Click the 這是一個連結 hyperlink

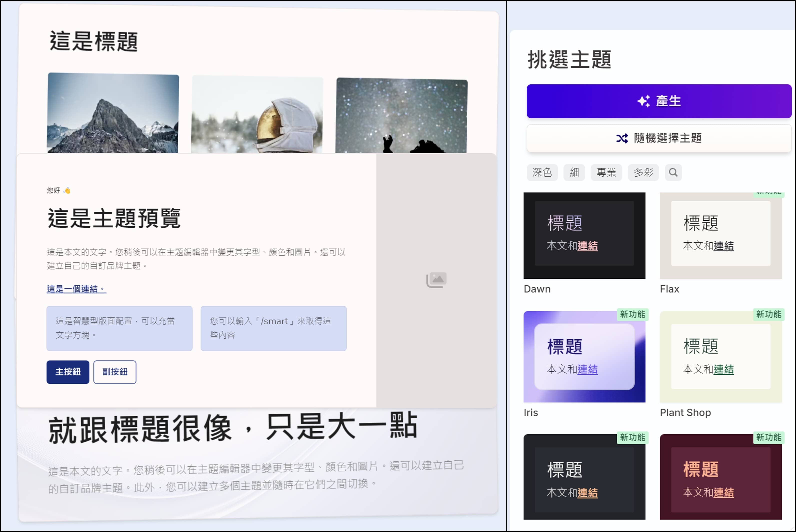76,289
